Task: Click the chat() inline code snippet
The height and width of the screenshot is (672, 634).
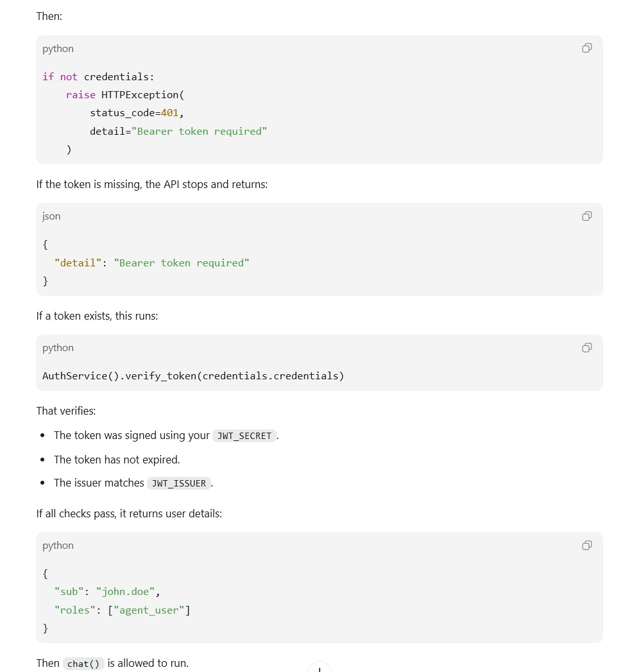Action: coord(83,664)
